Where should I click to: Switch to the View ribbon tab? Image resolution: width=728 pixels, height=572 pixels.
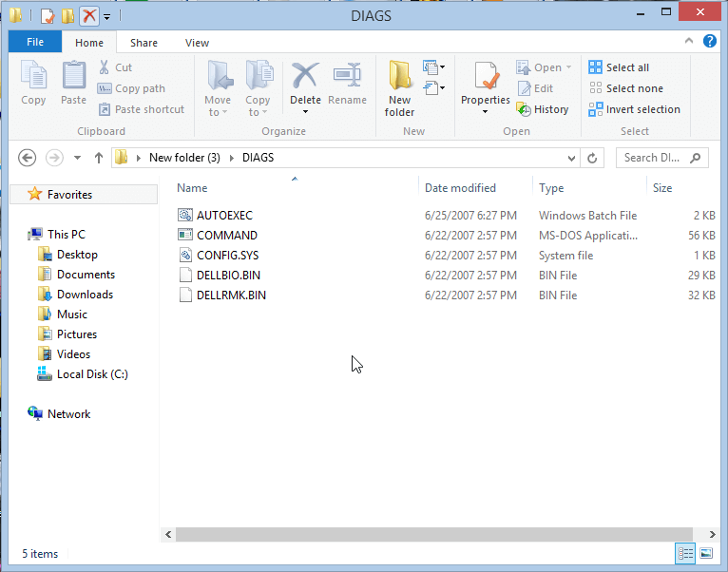(x=197, y=43)
